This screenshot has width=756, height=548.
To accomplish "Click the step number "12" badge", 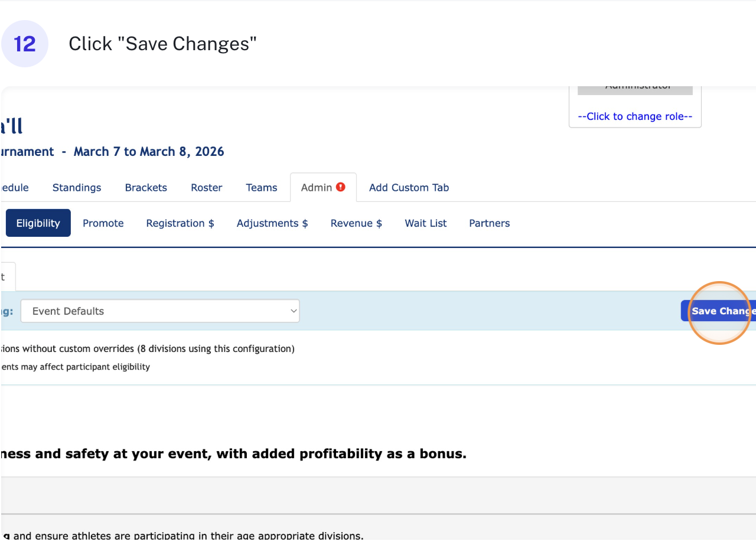I will pos(25,43).
